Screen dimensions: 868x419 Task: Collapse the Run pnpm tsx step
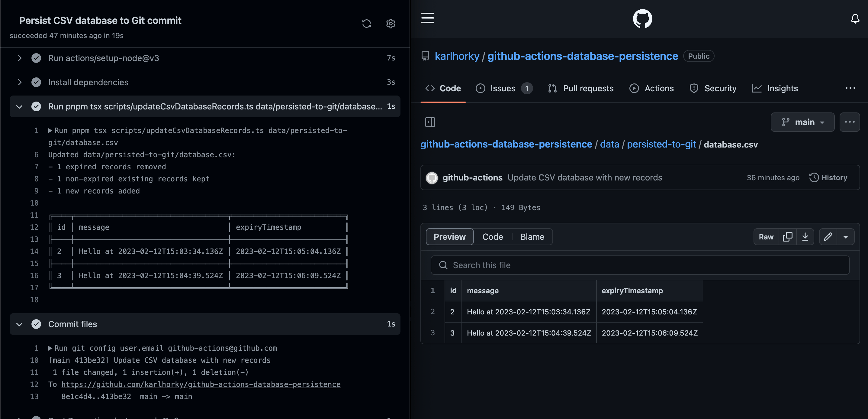[20, 107]
